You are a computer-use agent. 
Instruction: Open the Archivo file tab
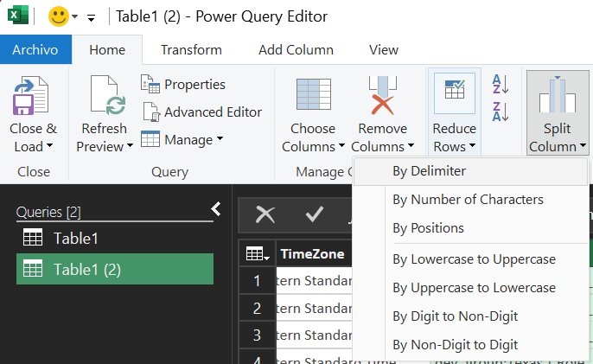(35, 49)
